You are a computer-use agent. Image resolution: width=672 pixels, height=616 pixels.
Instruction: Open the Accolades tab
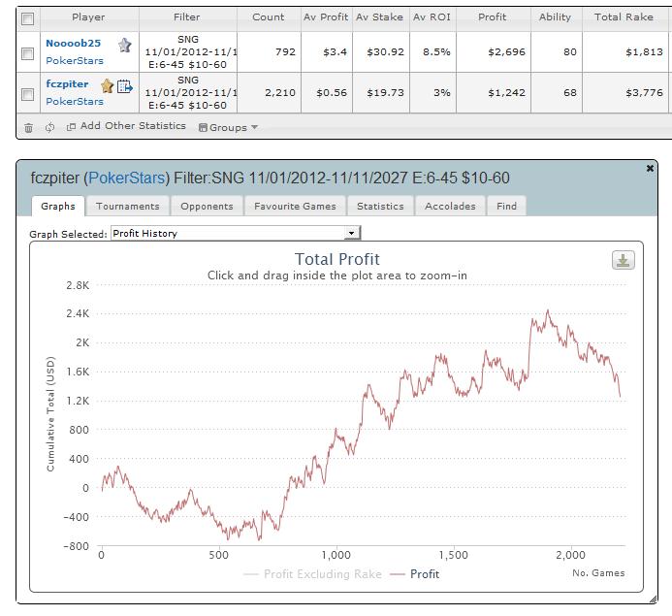click(450, 207)
